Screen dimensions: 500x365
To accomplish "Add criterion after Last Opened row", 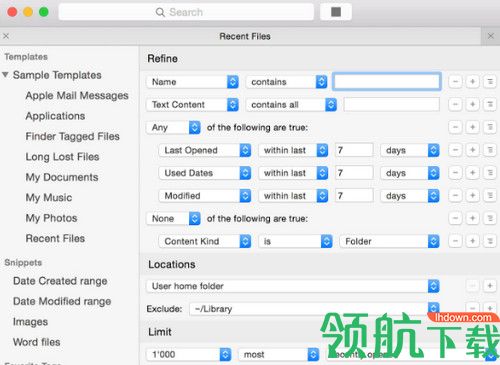I will (x=472, y=150).
